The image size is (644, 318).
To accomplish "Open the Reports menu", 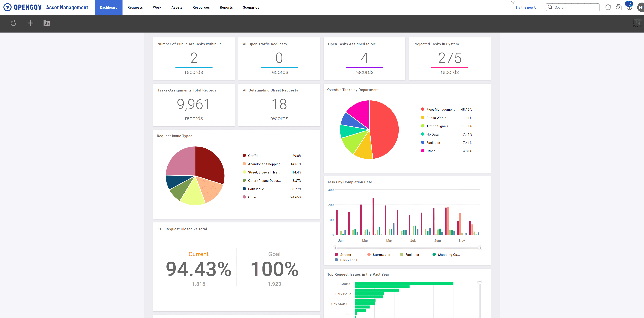I will (226, 7).
